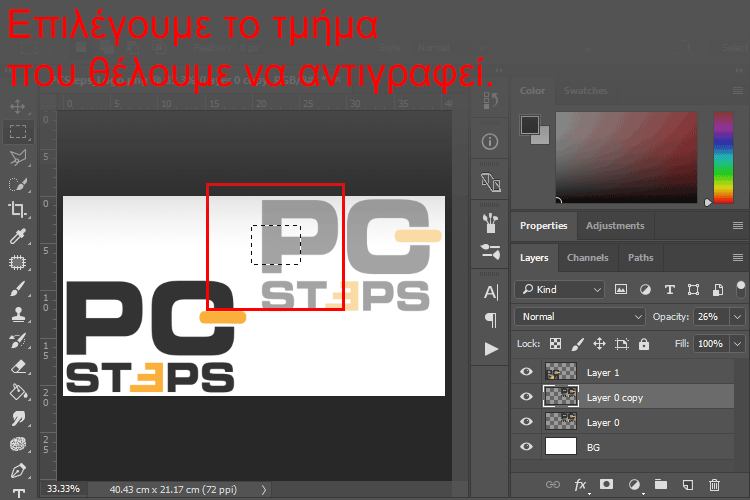Lock layer position
750x500 pixels.
pos(599,344)
